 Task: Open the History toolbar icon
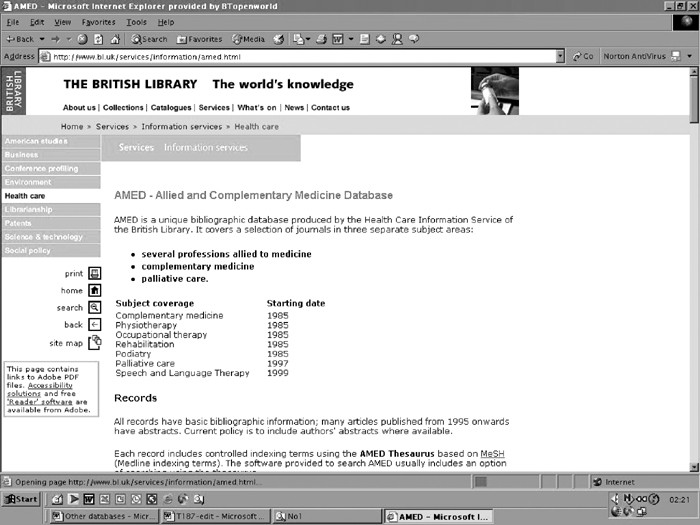(279, 39)
